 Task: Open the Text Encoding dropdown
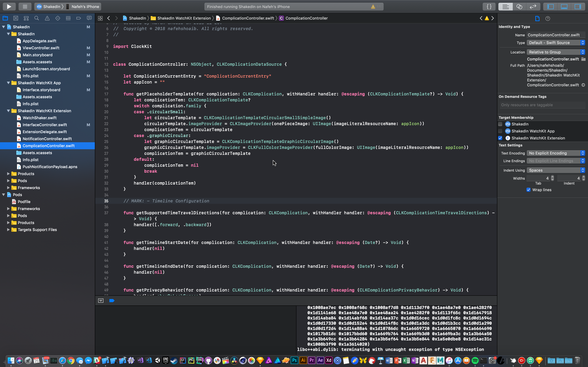point(556,153)
